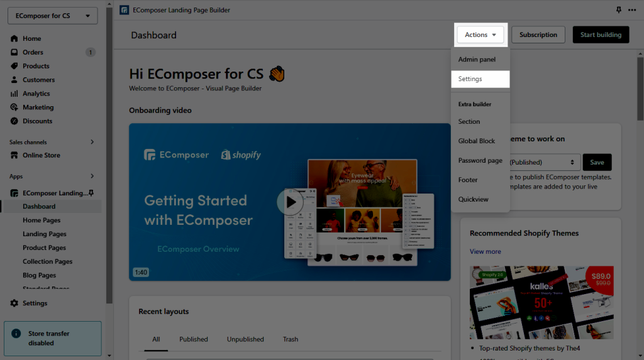Switch to the Published layouts tab
Screen dimensions: 644x360
(194, 339)
